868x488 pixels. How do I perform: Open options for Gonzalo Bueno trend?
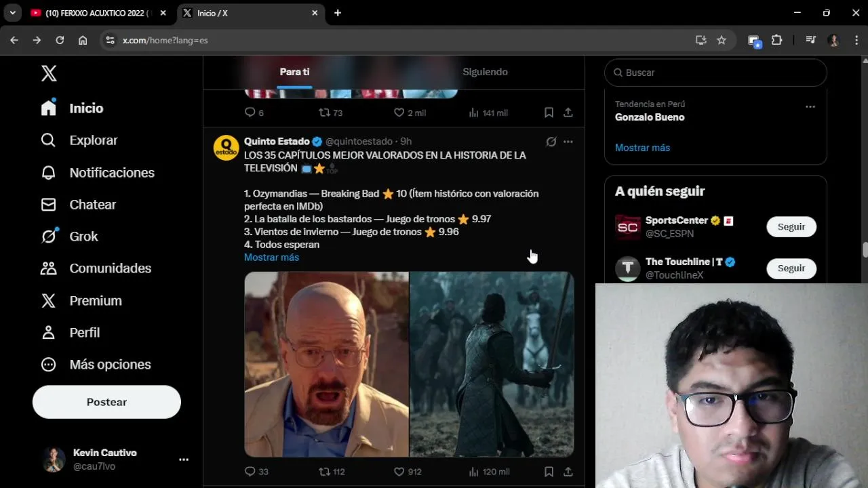click(810, 107)
